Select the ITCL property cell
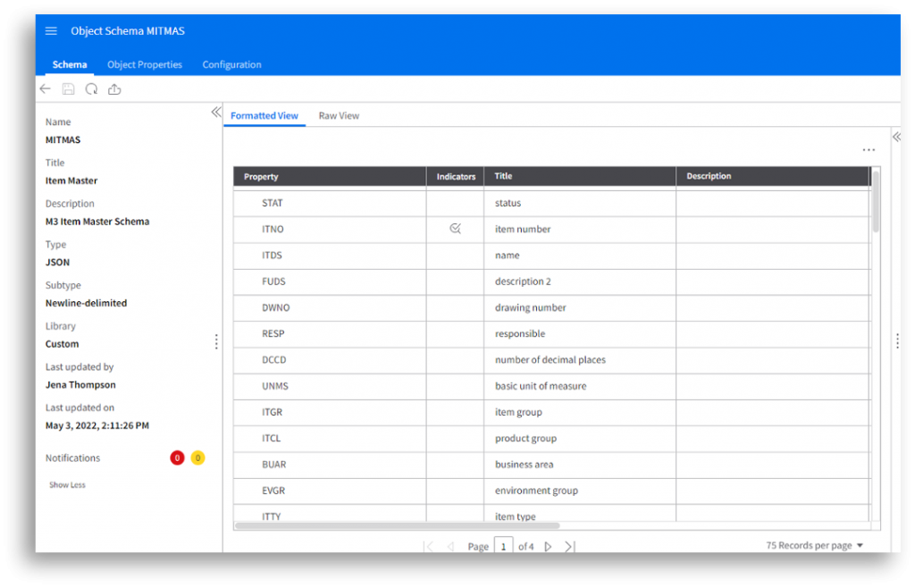Image resolution: width=915 pixels, height=588 pixels. pos(330,439)
